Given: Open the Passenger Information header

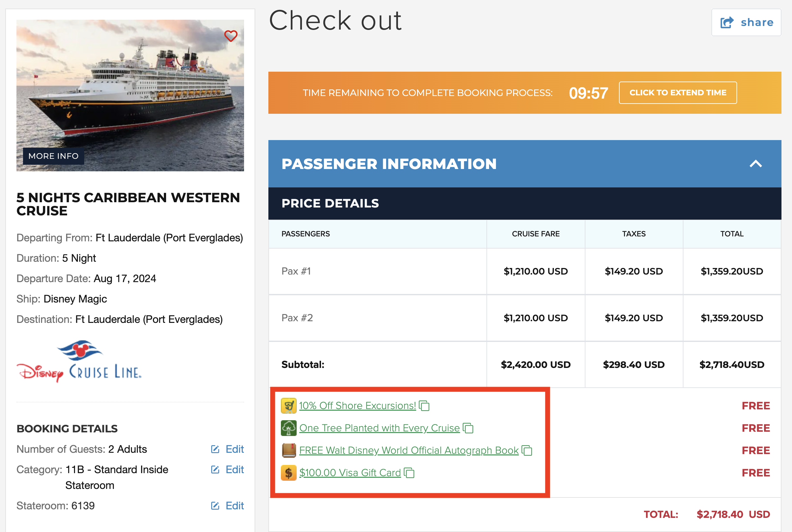Looking at the screenshot, I should click(x=525, y=164).
